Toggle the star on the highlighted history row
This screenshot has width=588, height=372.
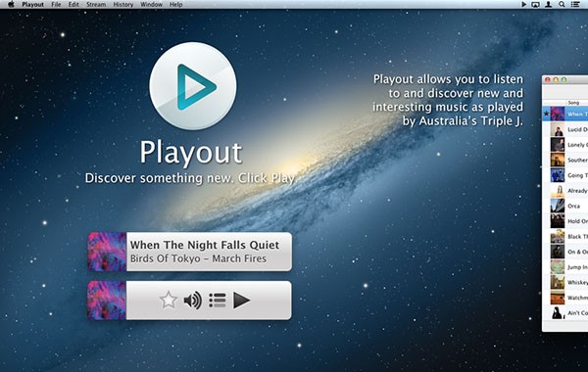tap(547, 114)
